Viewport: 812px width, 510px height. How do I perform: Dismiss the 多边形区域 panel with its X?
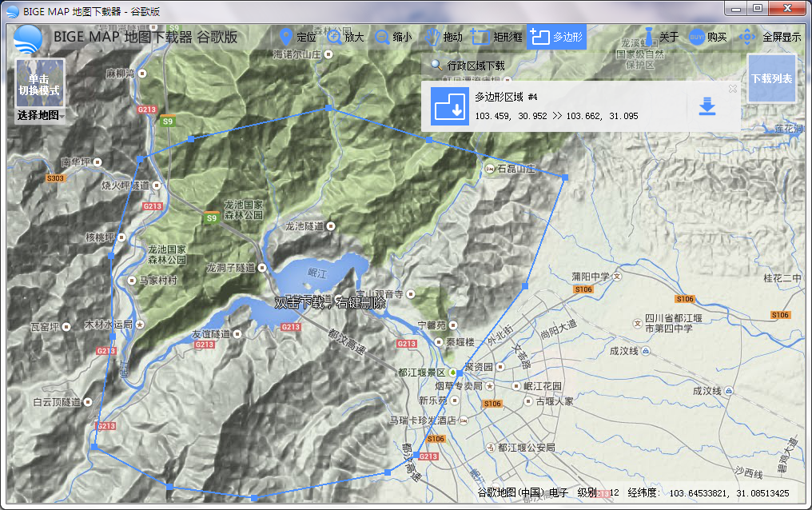tap(732, 88)
